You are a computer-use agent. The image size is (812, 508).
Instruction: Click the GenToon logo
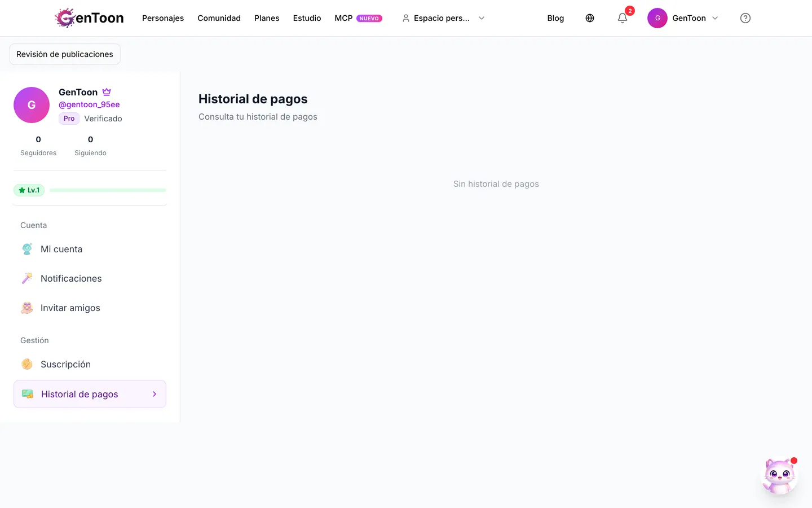click(89, 18)
